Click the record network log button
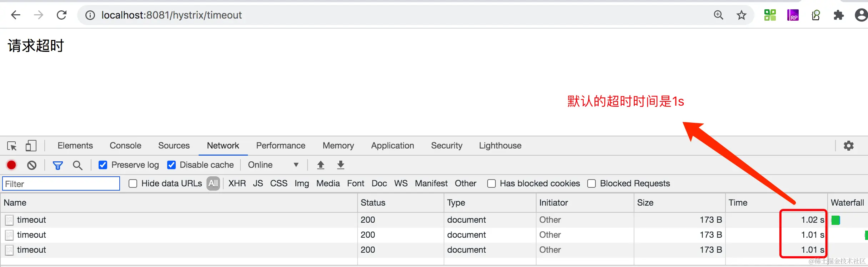The image size is (868, 267). pyautogui.click(x=11, y=165)
